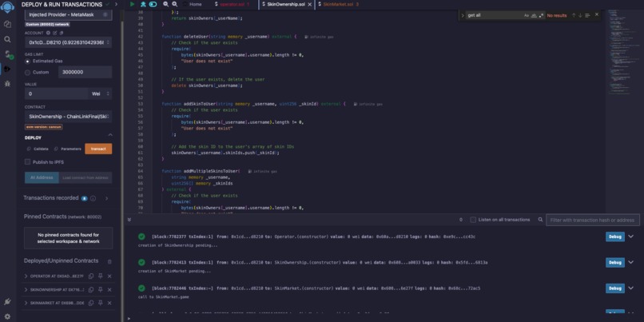Screen dimensions: 644x322
Task: Copy SKINMARKET contract address icon
Action: coord(91,303)
